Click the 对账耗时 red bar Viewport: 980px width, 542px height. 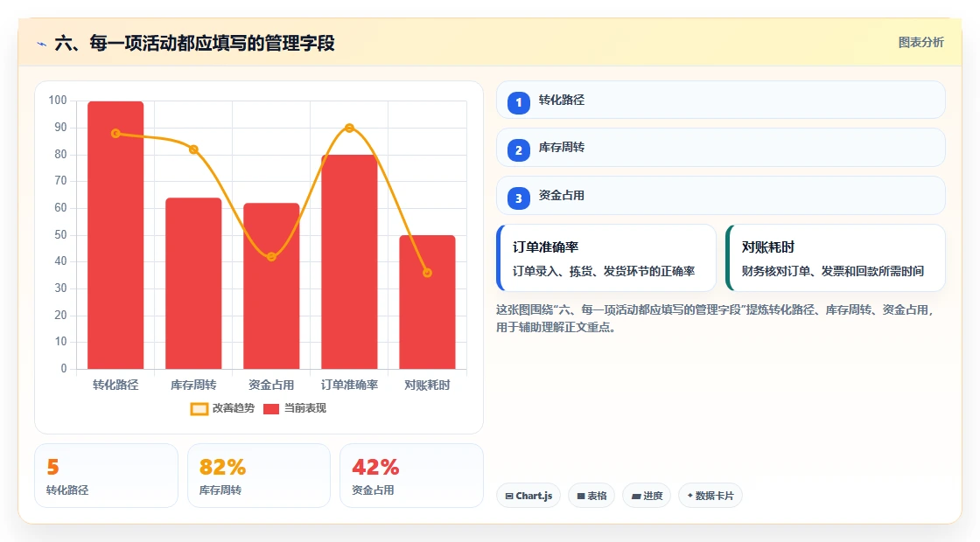pyautogui.click(x=428, y=302)
